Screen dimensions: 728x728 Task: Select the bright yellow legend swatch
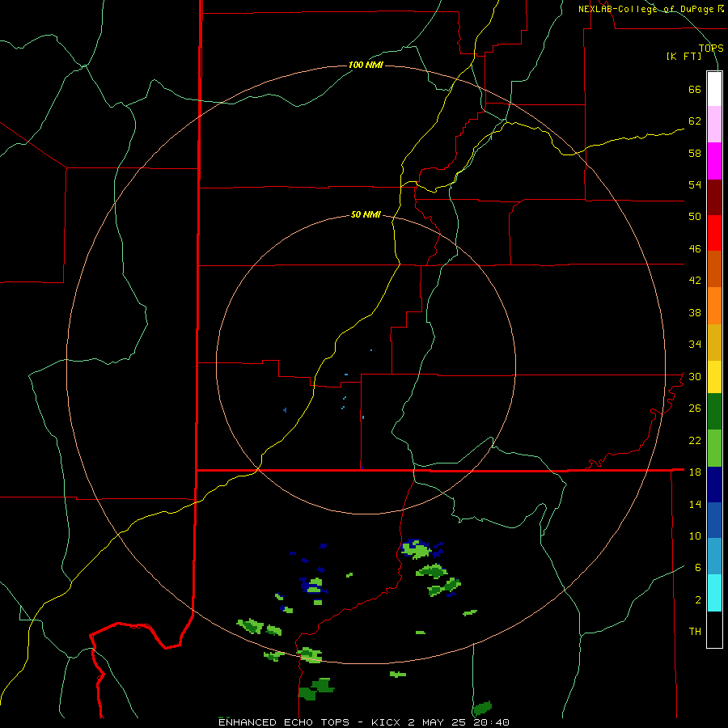(x=714, y=377)
